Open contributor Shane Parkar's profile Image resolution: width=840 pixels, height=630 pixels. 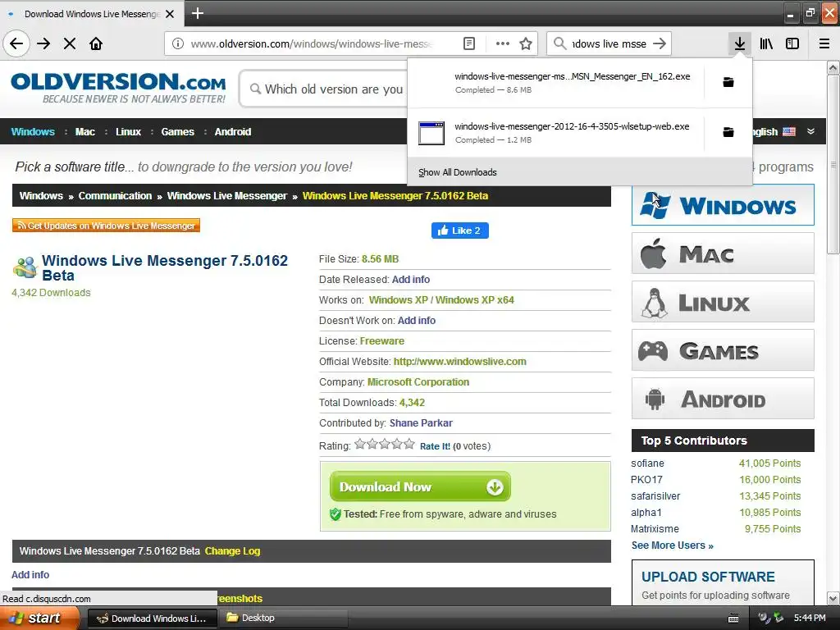point(421,423)
